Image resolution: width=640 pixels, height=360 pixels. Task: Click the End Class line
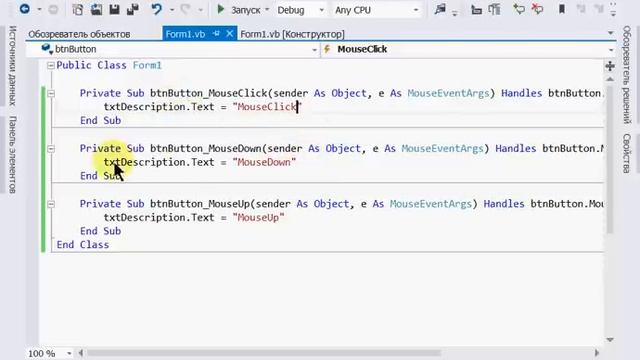click(83, 244)
